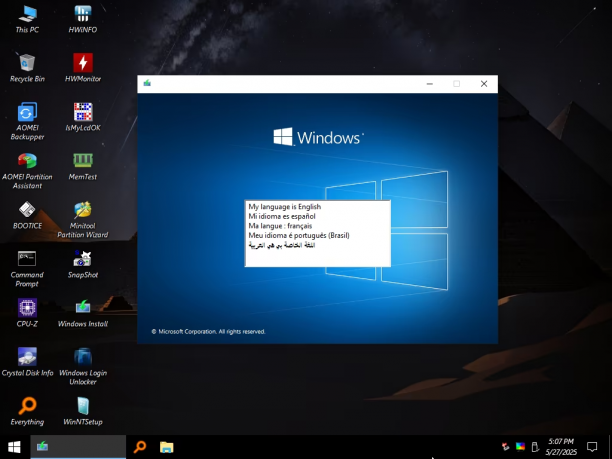Choose the Arabic language option
This screenshot has height=459, width=612.
coord(317,245)
